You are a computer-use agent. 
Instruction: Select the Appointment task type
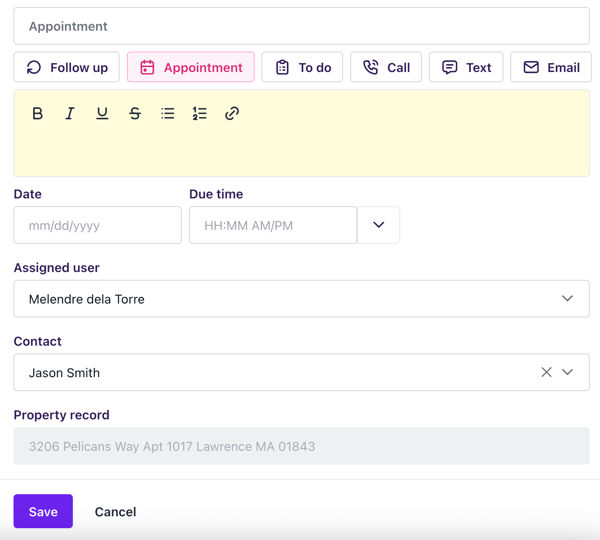point(191,67)
